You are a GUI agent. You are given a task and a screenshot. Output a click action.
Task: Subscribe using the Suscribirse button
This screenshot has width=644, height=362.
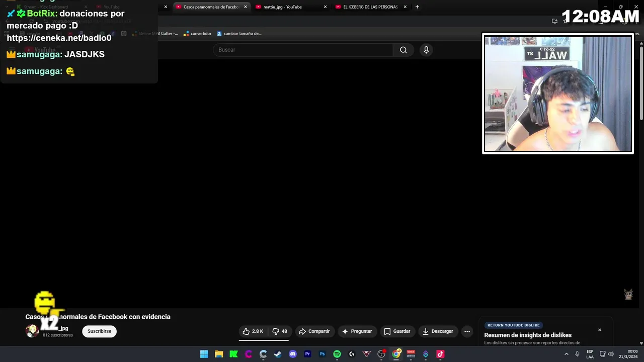(99, 331)
